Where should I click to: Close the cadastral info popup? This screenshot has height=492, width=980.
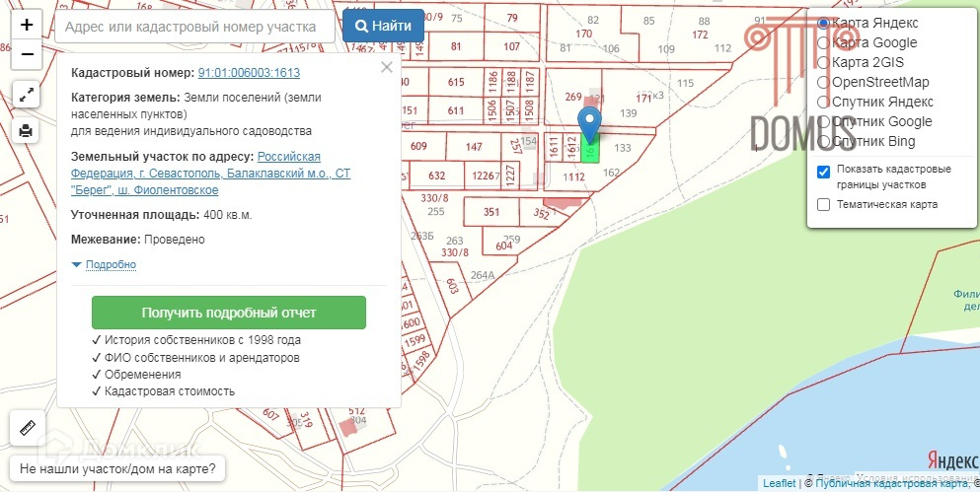tap(387, 67)
